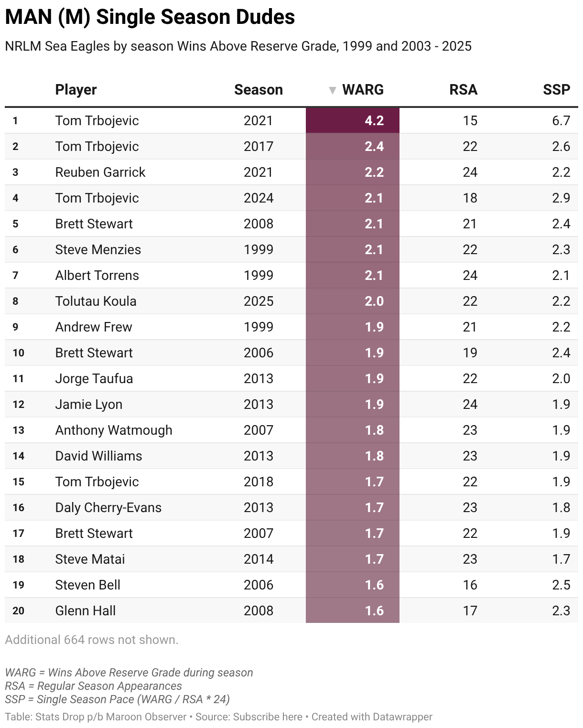Sort table by Season column
The width and height of the screenshot is (583, 728).
pyautogui.click(x=258, y=90)
